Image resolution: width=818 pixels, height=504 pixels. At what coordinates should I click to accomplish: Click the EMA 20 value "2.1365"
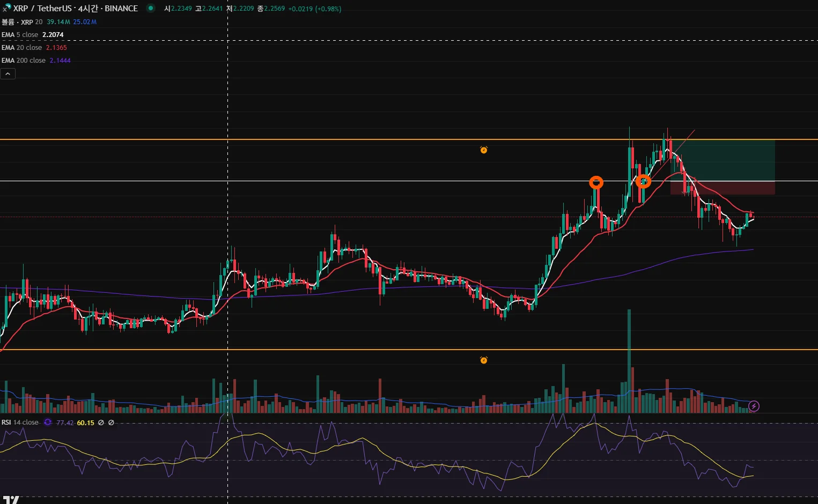click(56, 48)
